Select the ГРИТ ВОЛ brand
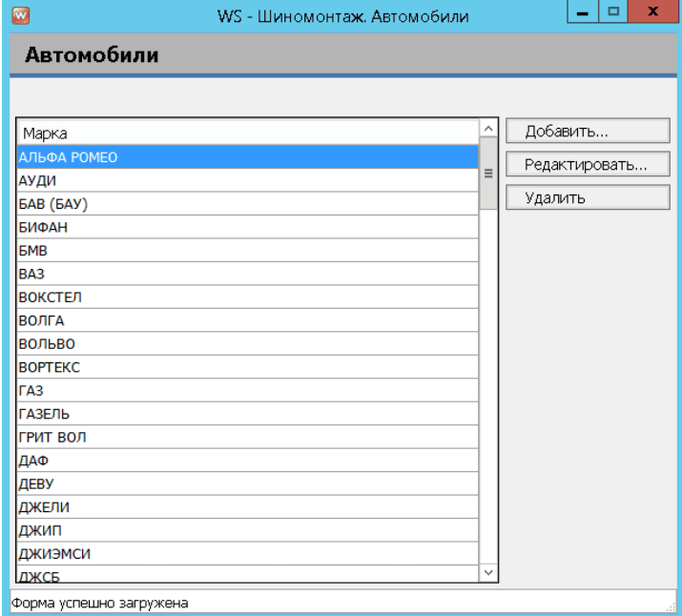682x616 pixels. (248, 438)
